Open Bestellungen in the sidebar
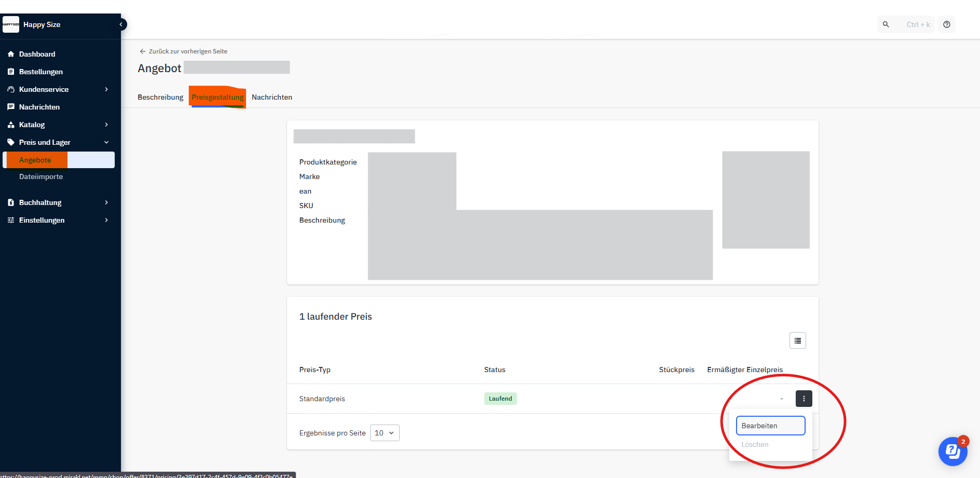The height and width of the screenshot is (478, 980). (40, 72)
